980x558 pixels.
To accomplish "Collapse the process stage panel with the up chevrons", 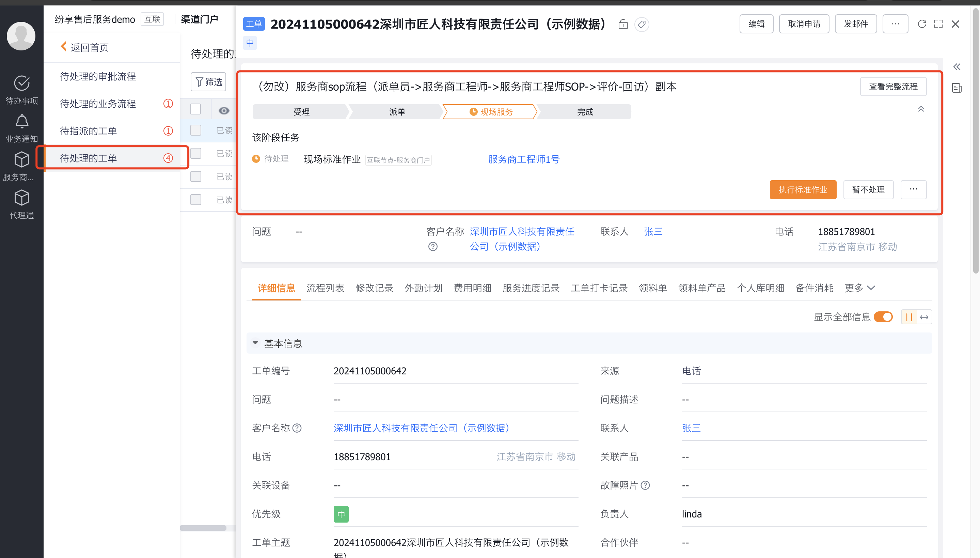I will pyautogui.click(x=921, y=109).
